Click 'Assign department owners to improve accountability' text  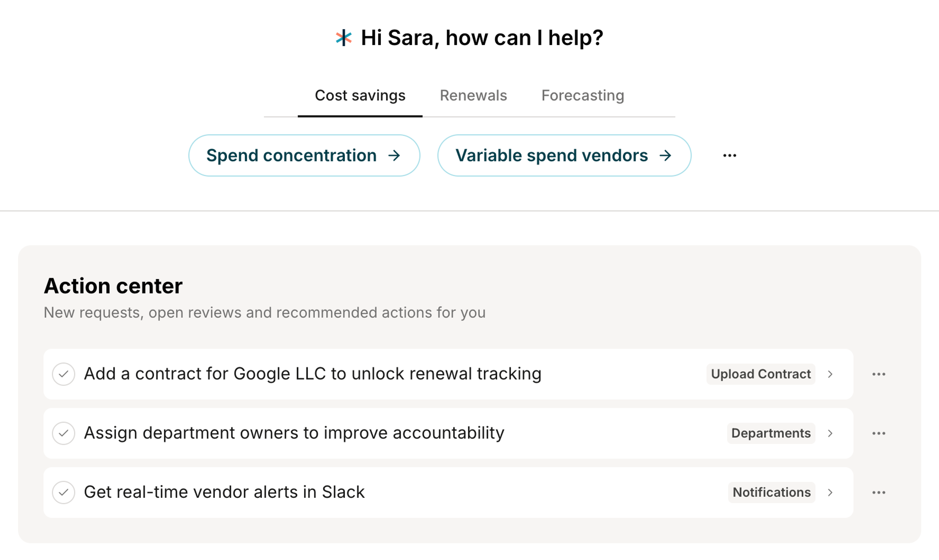pyautogui.click(x=294, y=433)
